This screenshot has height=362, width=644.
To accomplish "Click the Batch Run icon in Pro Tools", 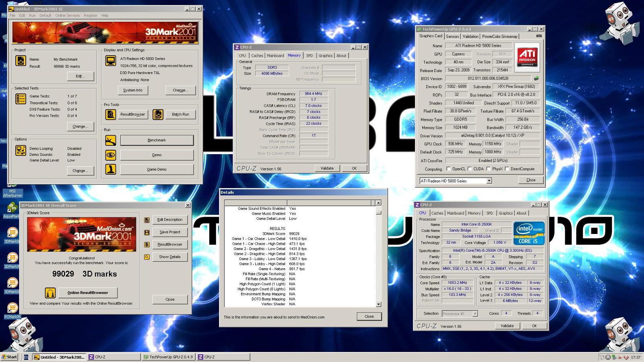I will [x=158, y=114].
